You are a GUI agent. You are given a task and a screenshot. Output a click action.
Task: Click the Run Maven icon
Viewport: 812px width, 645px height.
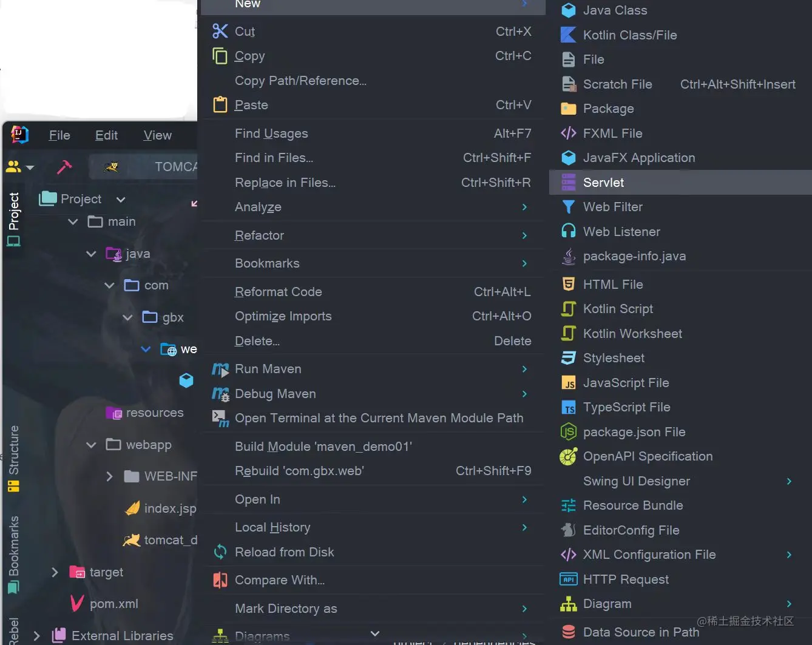[220, 369]
